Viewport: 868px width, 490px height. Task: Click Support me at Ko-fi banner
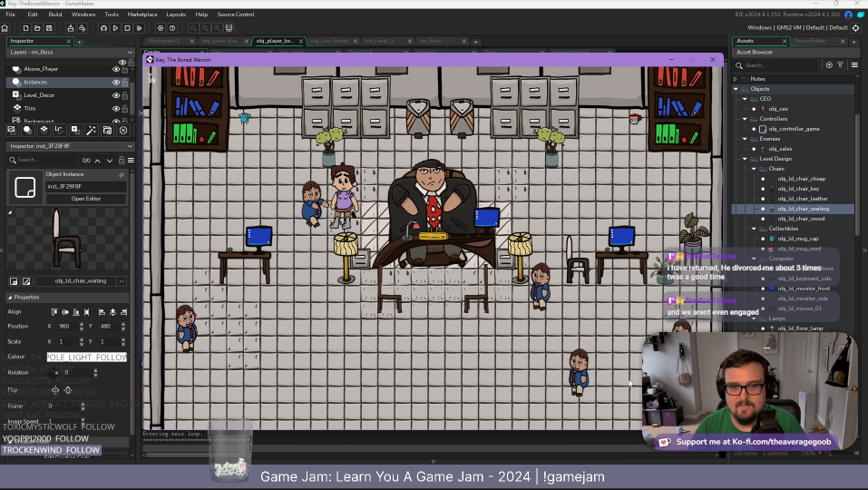pos(746,442)
